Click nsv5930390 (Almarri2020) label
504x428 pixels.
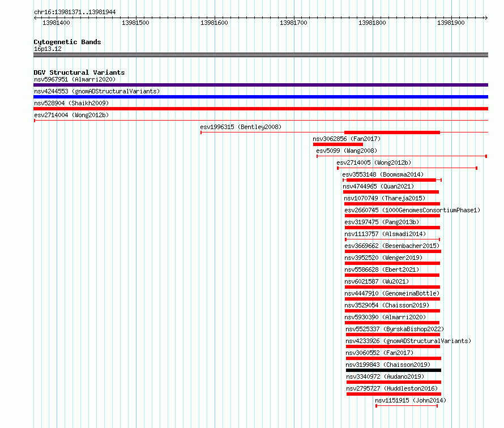coord(385,317)
